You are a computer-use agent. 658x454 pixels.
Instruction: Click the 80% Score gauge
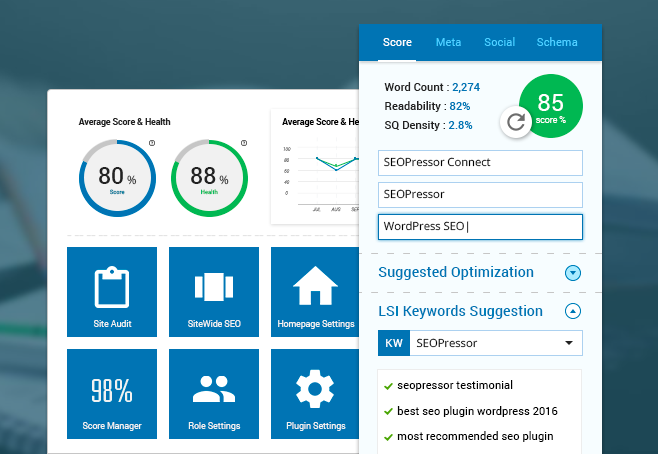tap(117, 178)
